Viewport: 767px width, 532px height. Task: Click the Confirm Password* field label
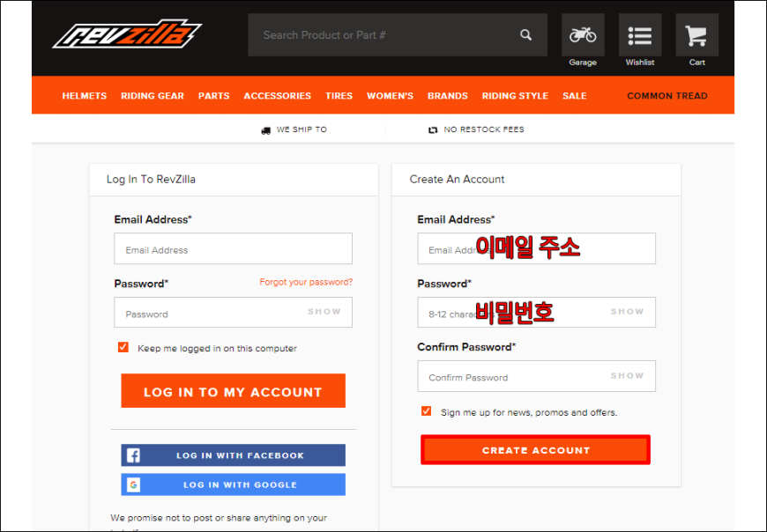(x=466, y=347)
